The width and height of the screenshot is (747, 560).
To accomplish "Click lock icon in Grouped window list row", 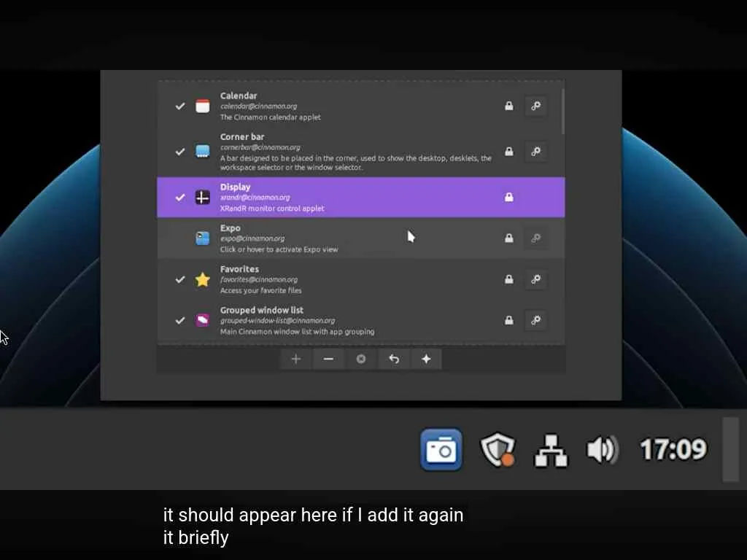I will pyautogui.click(x=508, y=321).
